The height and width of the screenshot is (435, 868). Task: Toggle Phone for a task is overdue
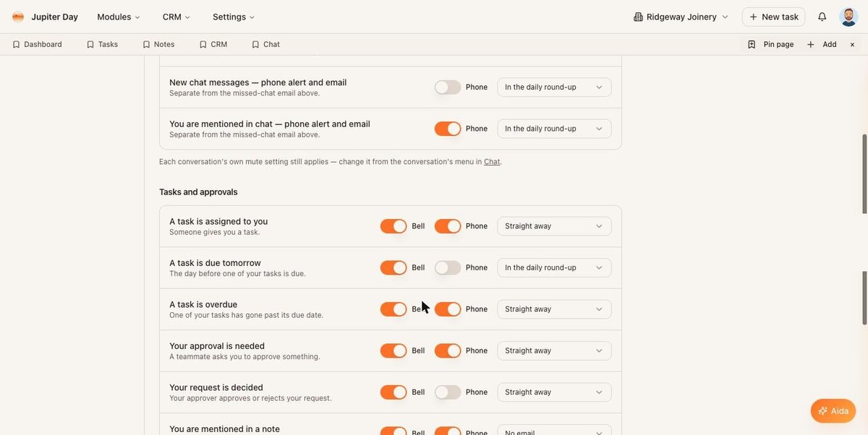coord(448,309)
